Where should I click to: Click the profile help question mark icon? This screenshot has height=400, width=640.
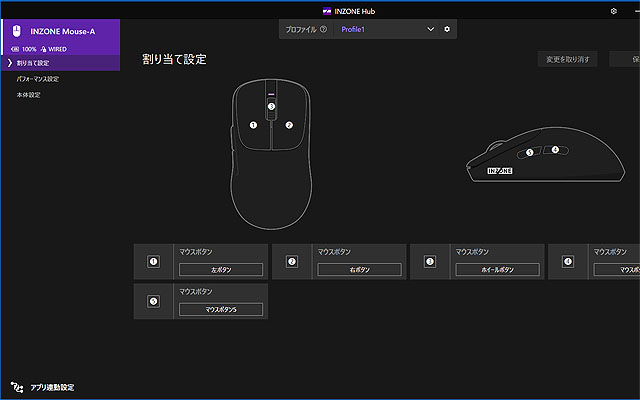pos(323,29)
